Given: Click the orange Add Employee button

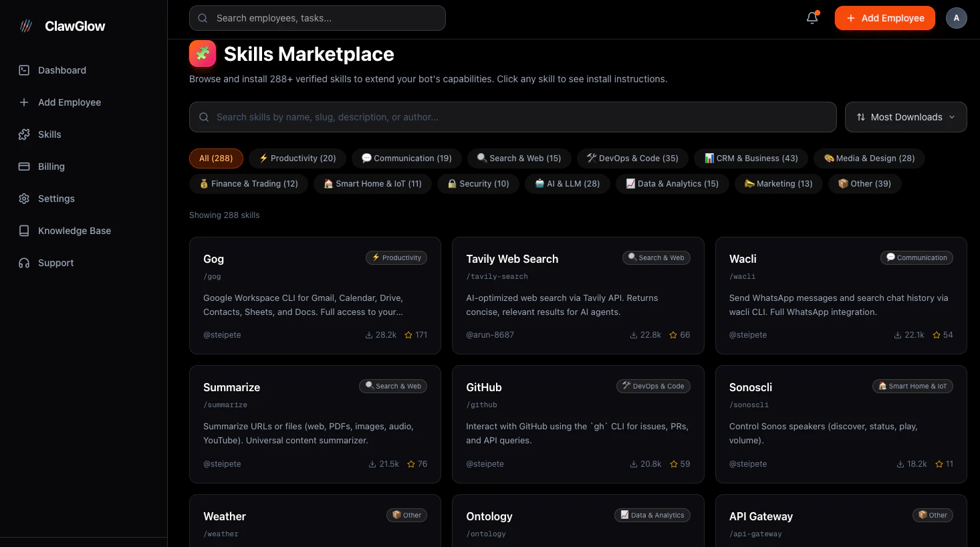Looking at the screenshot, I should click(884, 18).
